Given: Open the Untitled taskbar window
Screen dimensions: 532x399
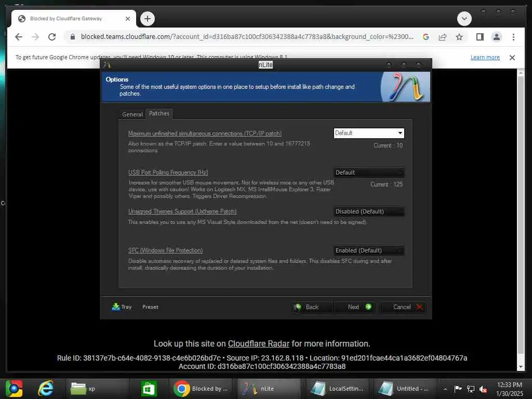Looking at the screenshot, I should (405, 389).
